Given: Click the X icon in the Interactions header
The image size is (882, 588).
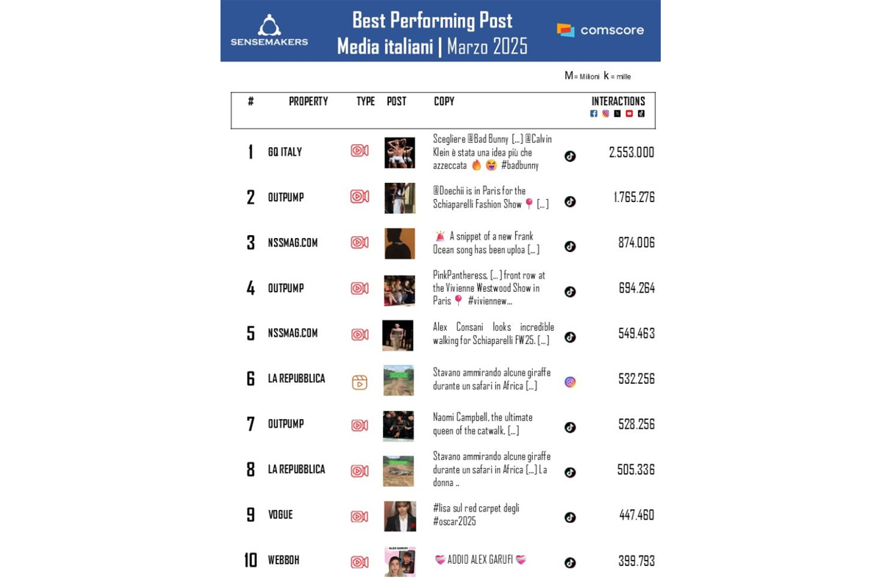Looking at the screenshot, I should tap(617, 114).
